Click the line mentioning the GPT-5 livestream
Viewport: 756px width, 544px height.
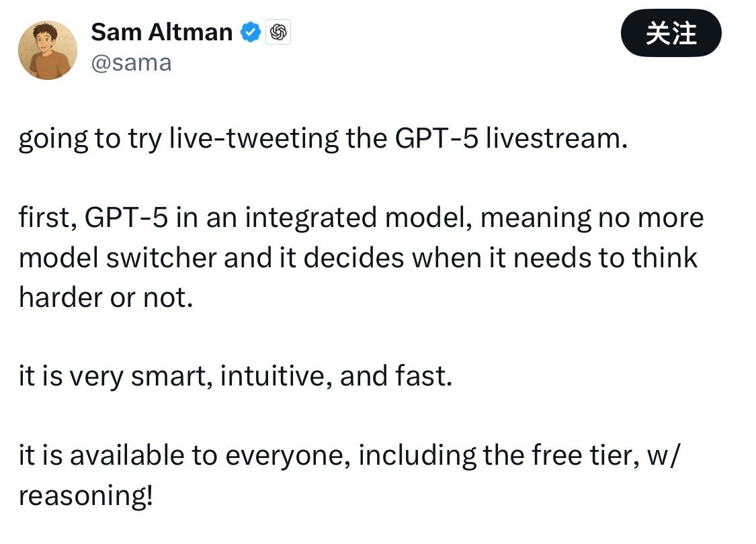323,139
